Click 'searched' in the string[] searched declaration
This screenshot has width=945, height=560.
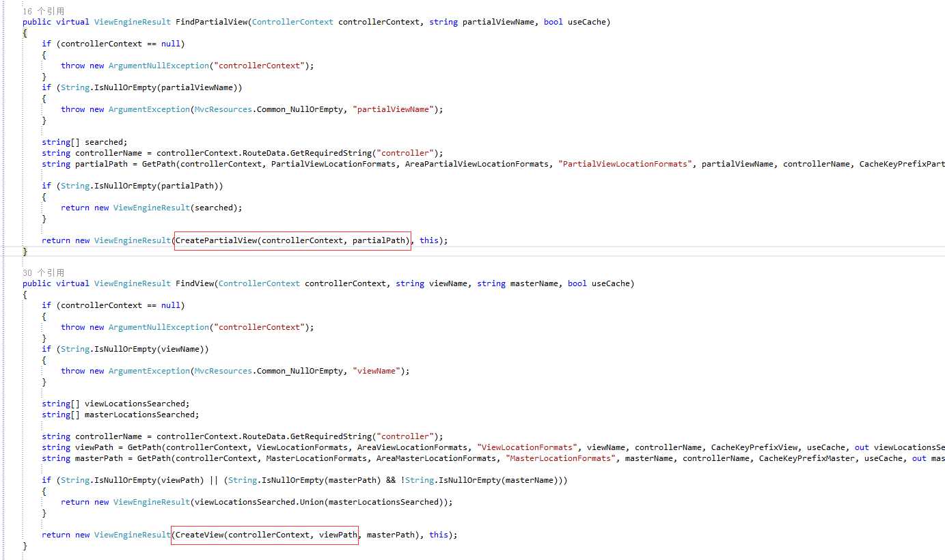104,142
